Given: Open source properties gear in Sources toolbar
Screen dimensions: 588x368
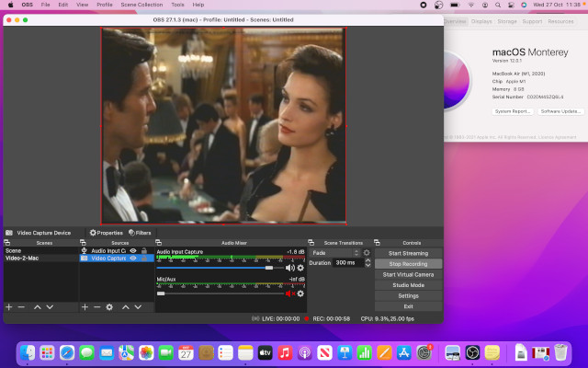Looking at the screenshot, I should click(109, 306).
